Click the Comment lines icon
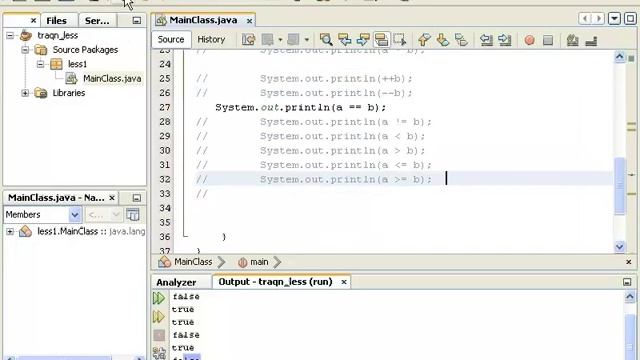 pyautogui.click(x=573, y=40)
